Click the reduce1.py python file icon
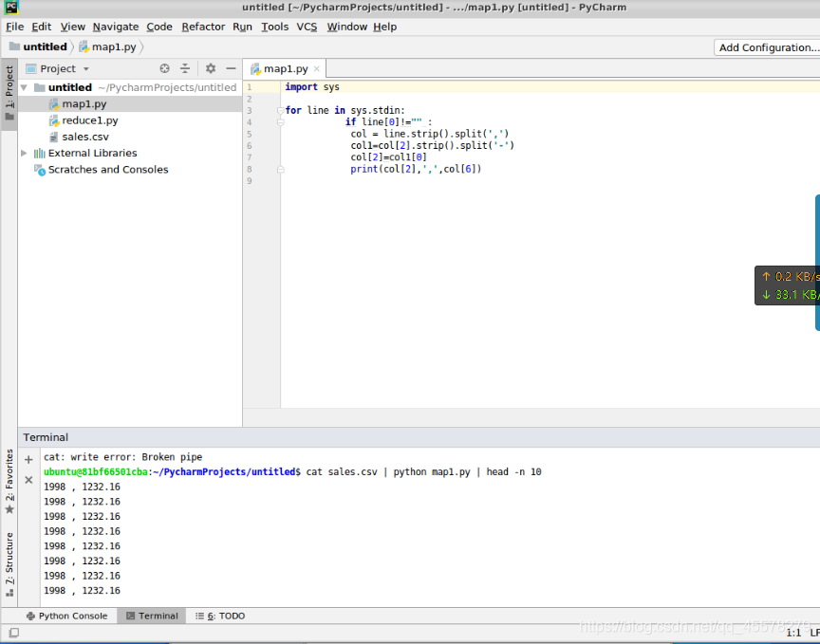 pyautogui.click(x=54, y=120)
